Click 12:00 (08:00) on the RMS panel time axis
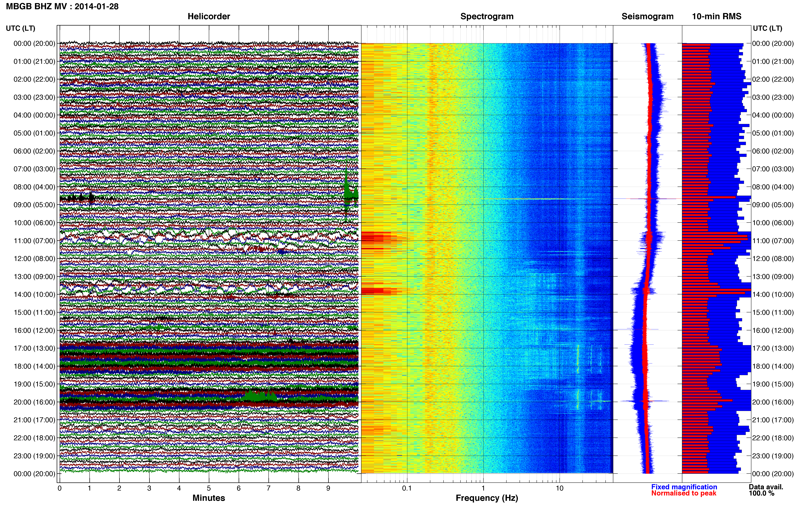Viewport: 812px width, 508px height. [773, 259]
